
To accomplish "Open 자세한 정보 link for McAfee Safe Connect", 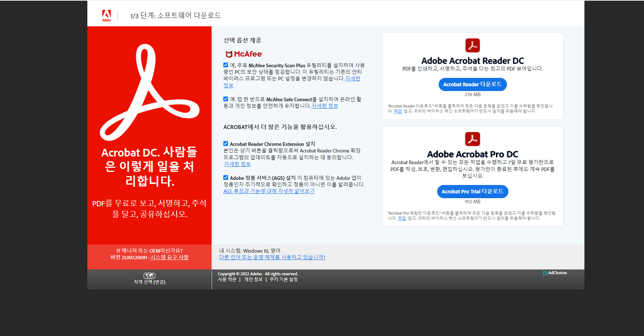I will tap(325, 106).
